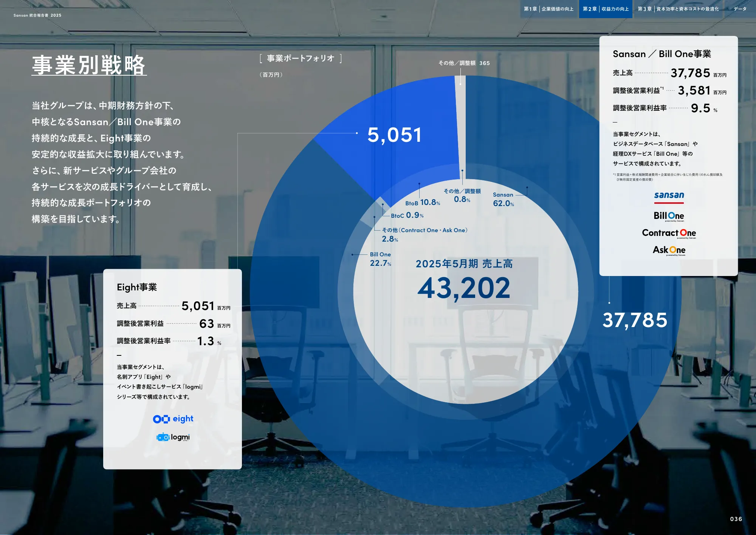This screenshot has width=756, height=535.
Task: Click the Sansan 統合報告書 2025 header mark
Action: [x=38, y=16]
